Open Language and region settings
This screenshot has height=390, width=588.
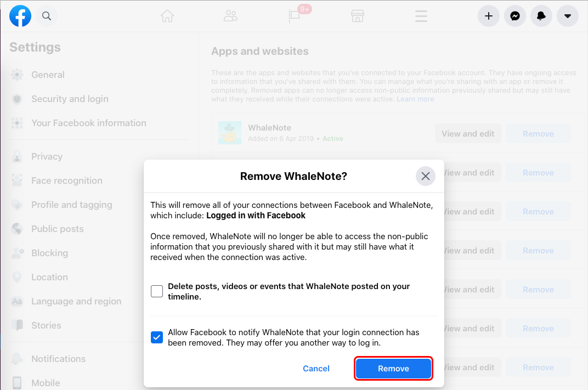pyautogui.click(x=76, y=302)
